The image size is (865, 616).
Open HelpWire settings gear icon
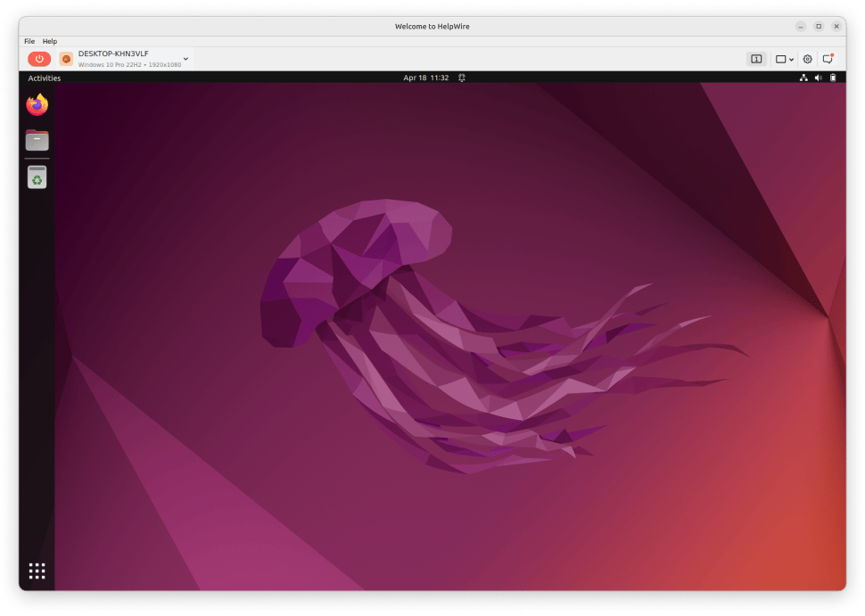pyautogui.click(x=808, y=59)
